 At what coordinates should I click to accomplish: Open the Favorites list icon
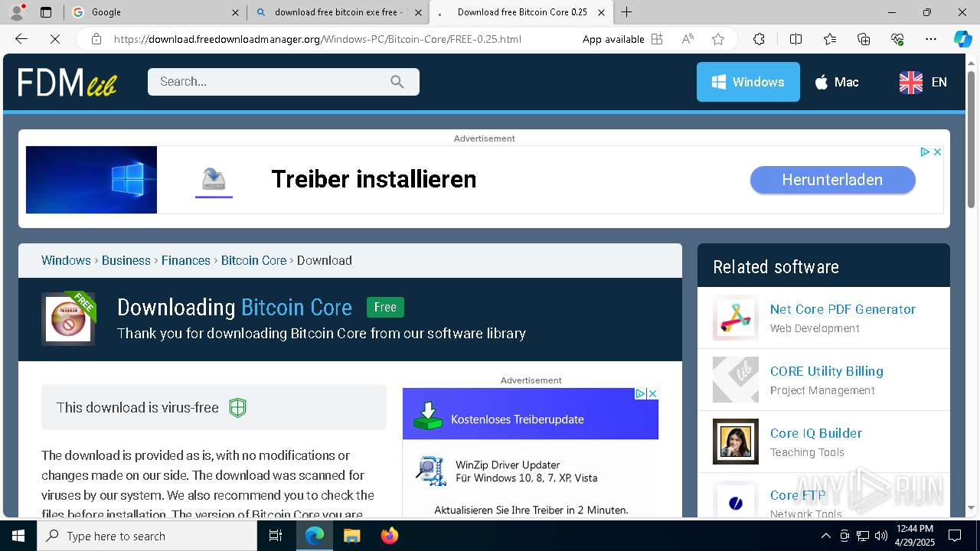[830, 39]
